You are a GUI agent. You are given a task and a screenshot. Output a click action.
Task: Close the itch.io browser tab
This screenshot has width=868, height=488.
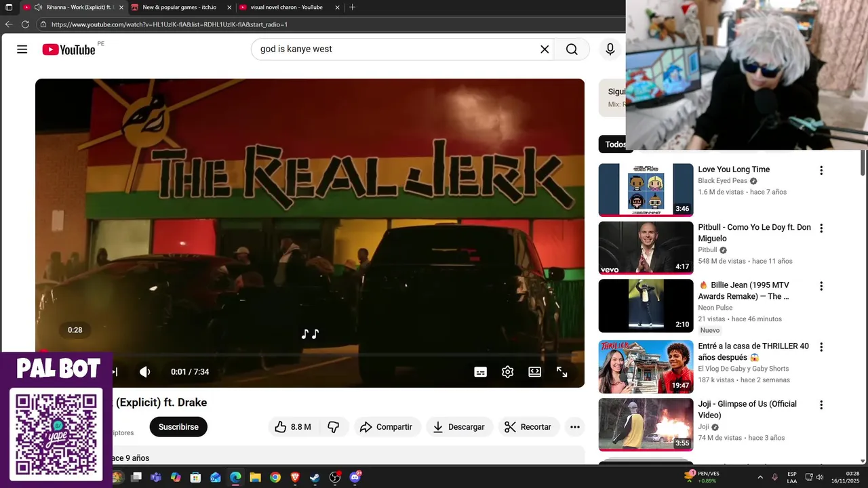point(229,7)
